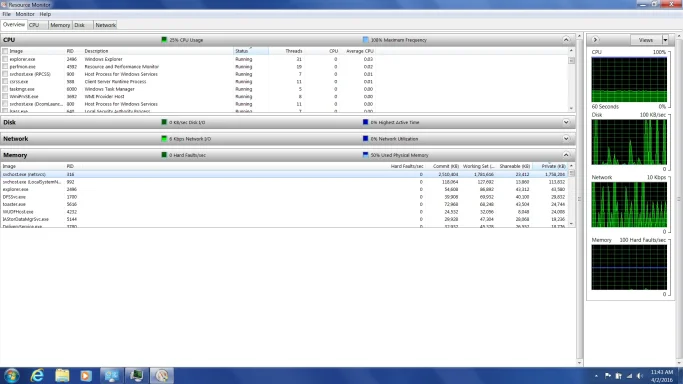Open the Views dropdown arrow

[x=665, y=40]
